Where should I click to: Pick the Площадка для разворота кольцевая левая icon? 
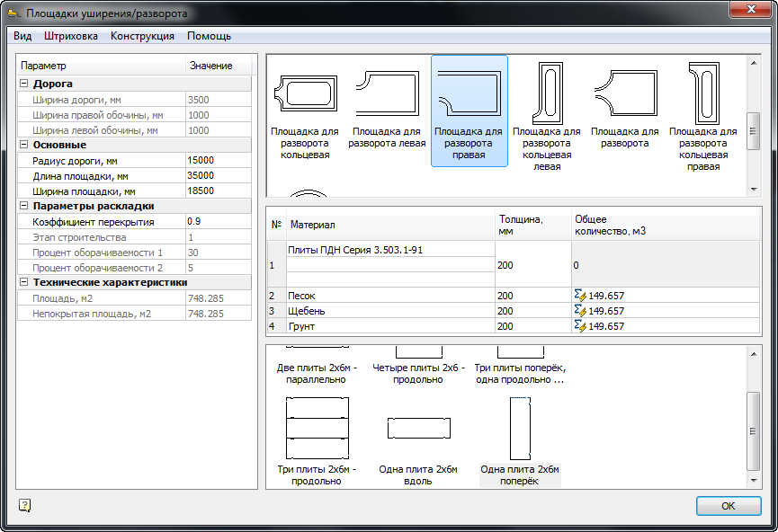547,117
